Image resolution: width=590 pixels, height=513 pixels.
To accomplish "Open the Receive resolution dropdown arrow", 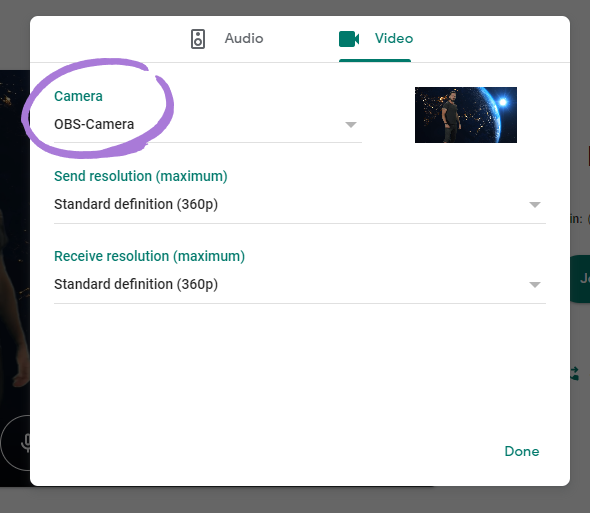I will (535, 285).
